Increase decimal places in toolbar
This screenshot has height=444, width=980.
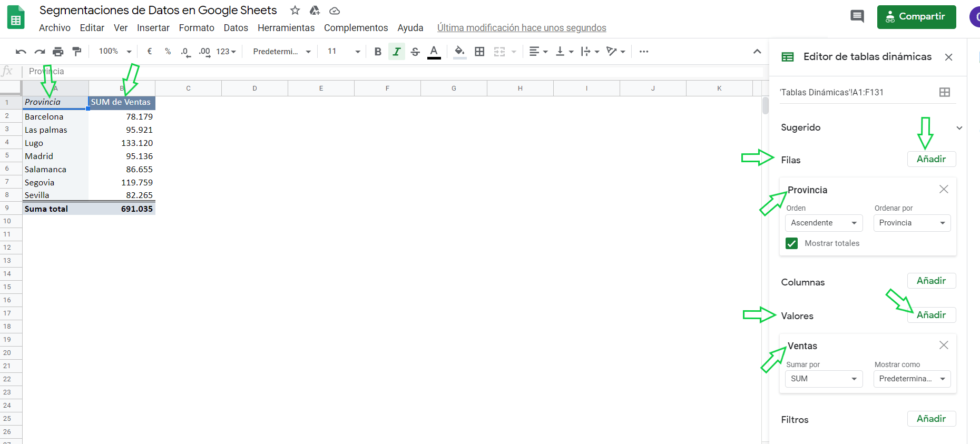(x=204, y=52)
